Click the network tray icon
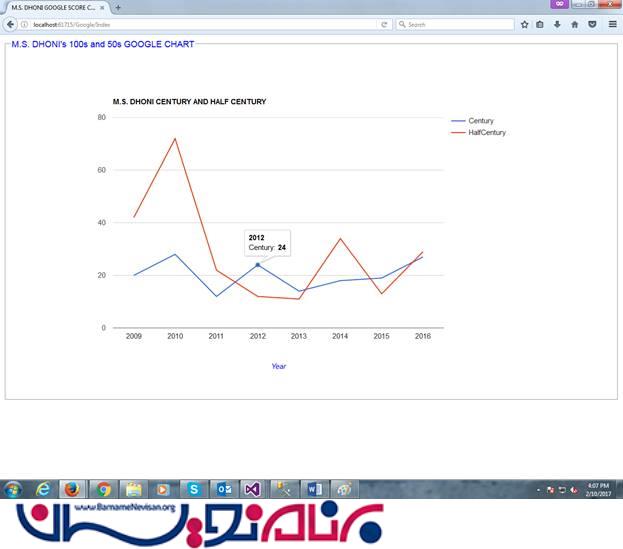The height and width of the screenshot is (549, 623). (x=562, y=490)
